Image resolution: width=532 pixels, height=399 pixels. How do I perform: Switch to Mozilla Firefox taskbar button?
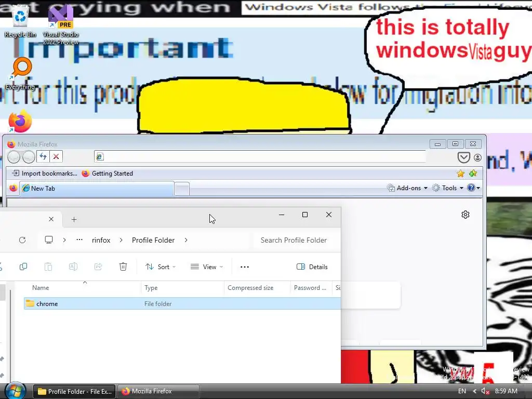click(x=158, y=391)
